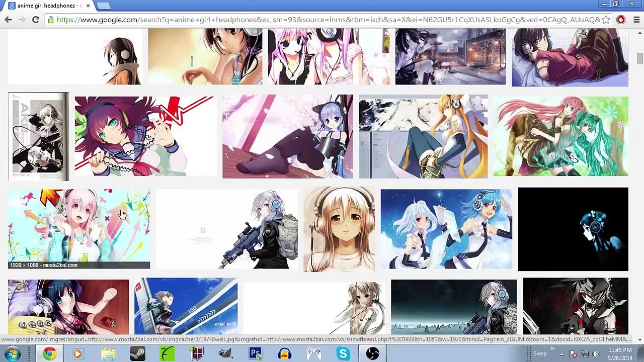Launch Steam from the taskbar

[x=137, y=354]
